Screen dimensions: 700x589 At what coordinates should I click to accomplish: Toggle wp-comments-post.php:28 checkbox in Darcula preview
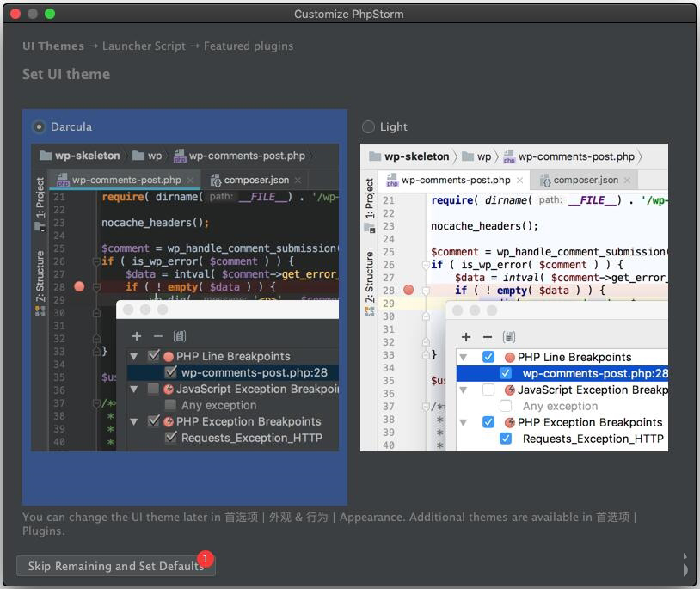(x=170, y=372)
